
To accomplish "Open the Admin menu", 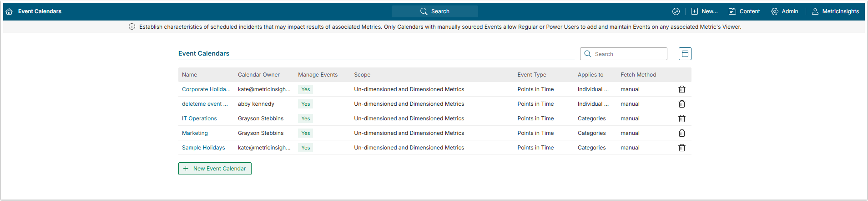I will pos(785,11).
